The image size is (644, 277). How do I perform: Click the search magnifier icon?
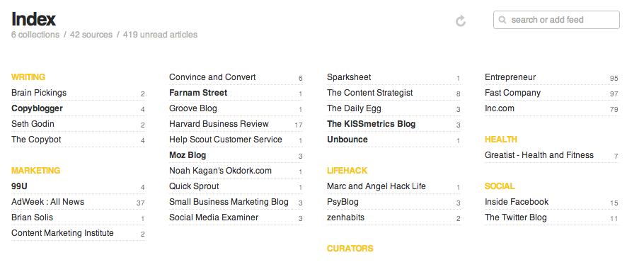point(502,20)
